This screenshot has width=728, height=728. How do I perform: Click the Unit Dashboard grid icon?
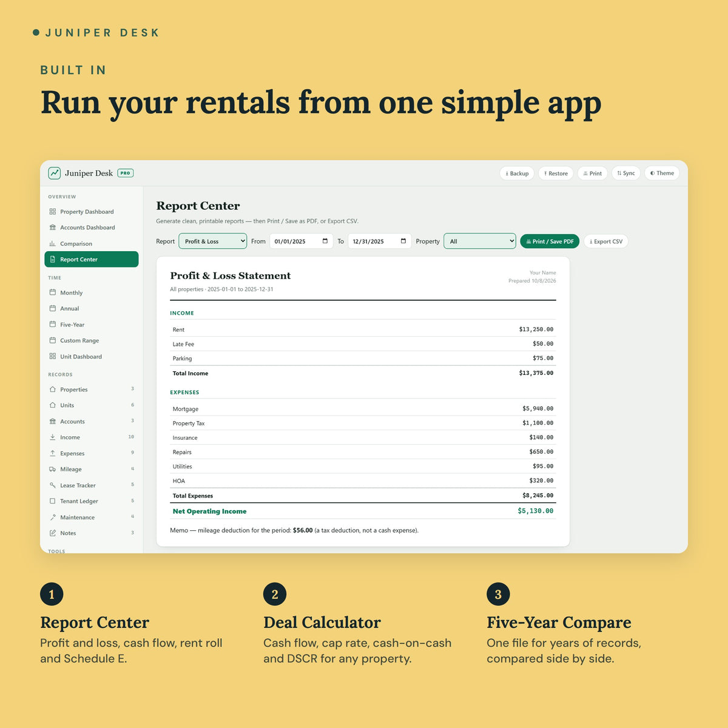tap(53, 356)
